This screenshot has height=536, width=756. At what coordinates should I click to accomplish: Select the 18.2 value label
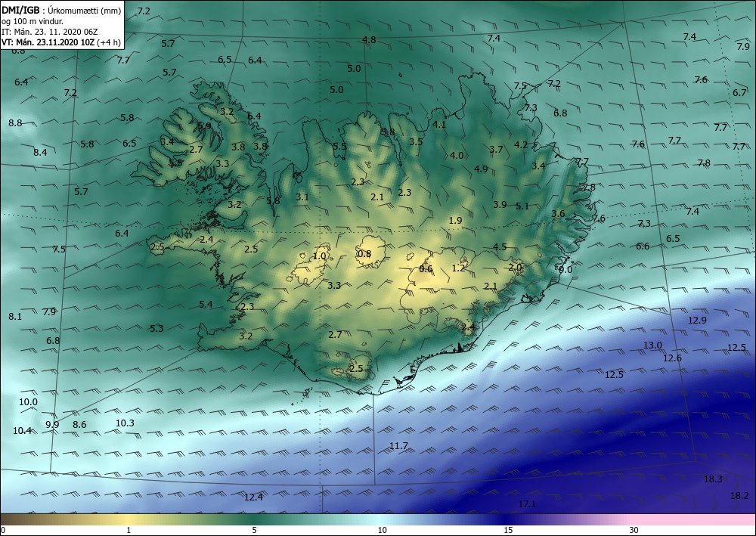739,495
